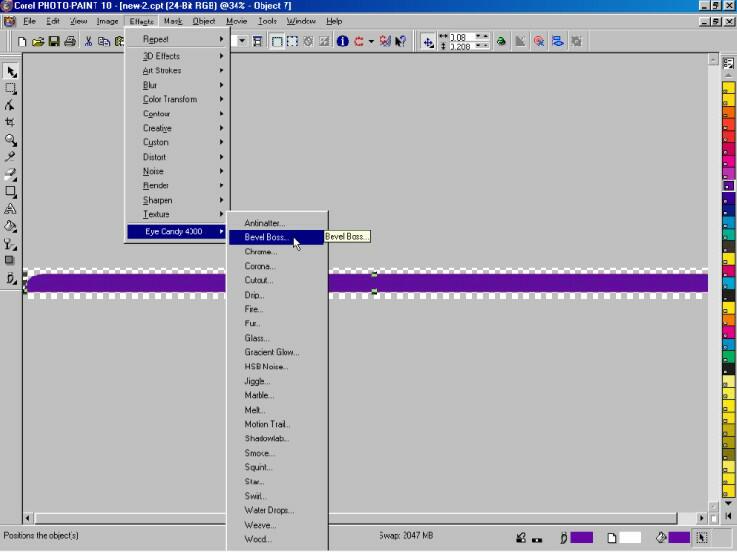Open the zoom level dropdown arrow
737x552 pixels.
(x=242, y=41)
